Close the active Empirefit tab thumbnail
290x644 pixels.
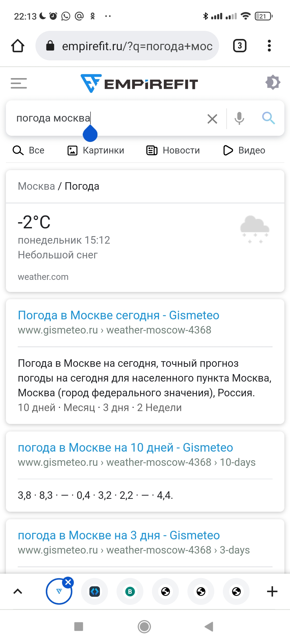68,582
